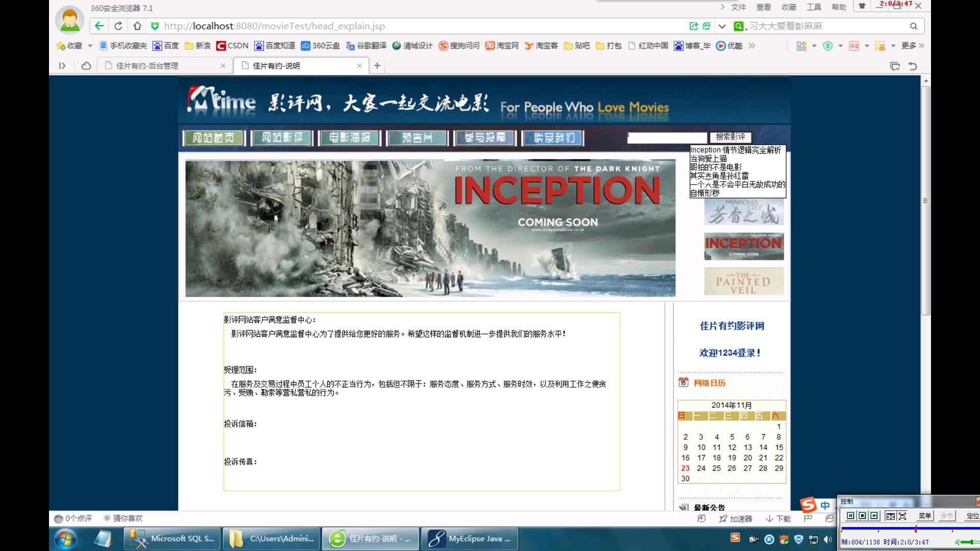Screen dimensions: 980x551
Task: Expand the address bar history dropdown arrow
Action: [722, 26]
